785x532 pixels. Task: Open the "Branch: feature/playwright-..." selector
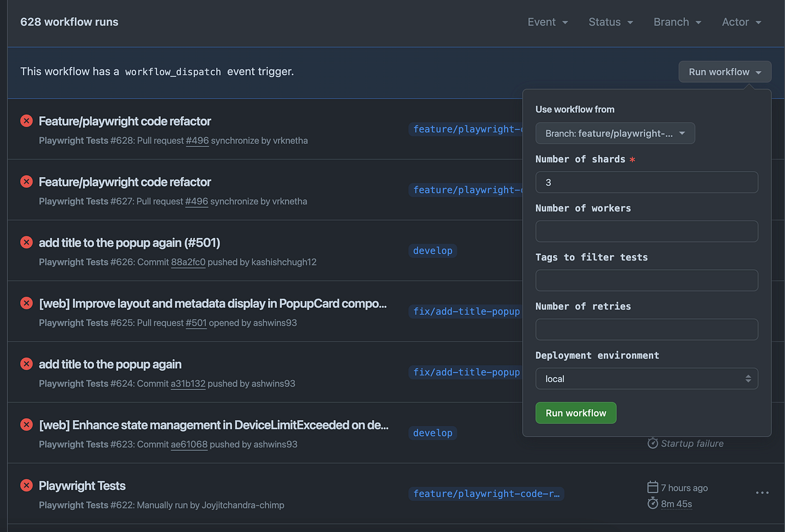click(x=615, y=133)
